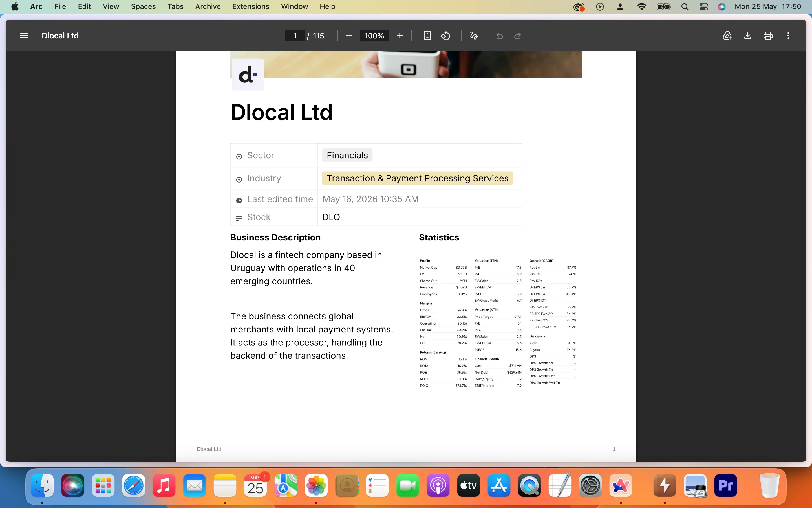Zoom in with the plus button
Viewport: 812px width, 508px height.
(x=400, y=36)
